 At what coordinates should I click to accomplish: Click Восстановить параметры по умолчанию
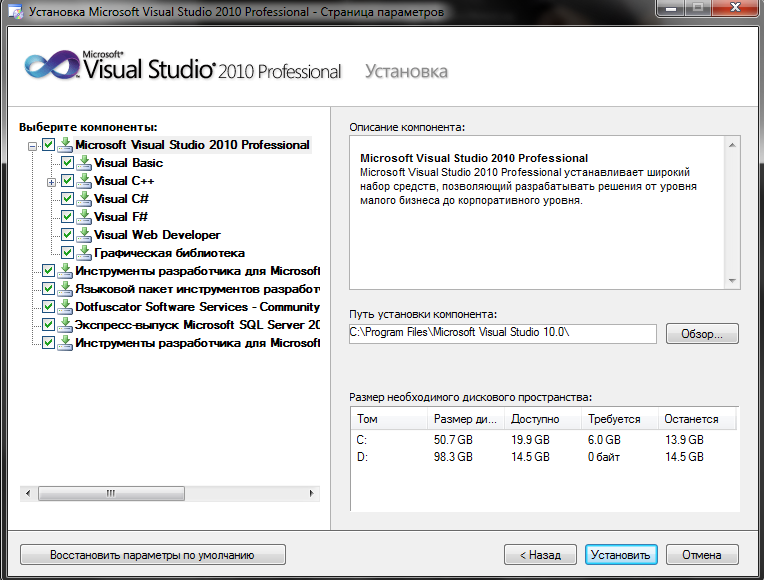click(153, 555)
